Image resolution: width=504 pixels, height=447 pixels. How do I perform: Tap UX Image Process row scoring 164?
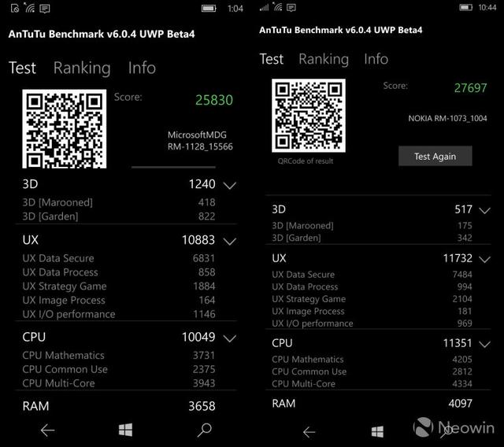tap(119, 301)
